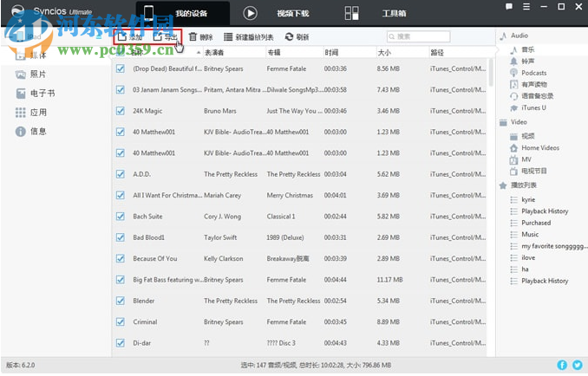Open the feedback chat icon
Viewport: 588px width, 376px height.
tap(509, 7)
